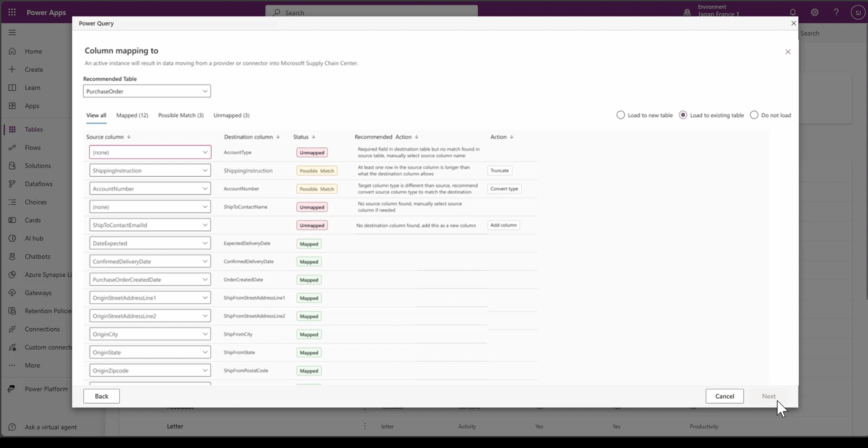Open the Learn book icon

pyautogui.click(x=12, y=88)
